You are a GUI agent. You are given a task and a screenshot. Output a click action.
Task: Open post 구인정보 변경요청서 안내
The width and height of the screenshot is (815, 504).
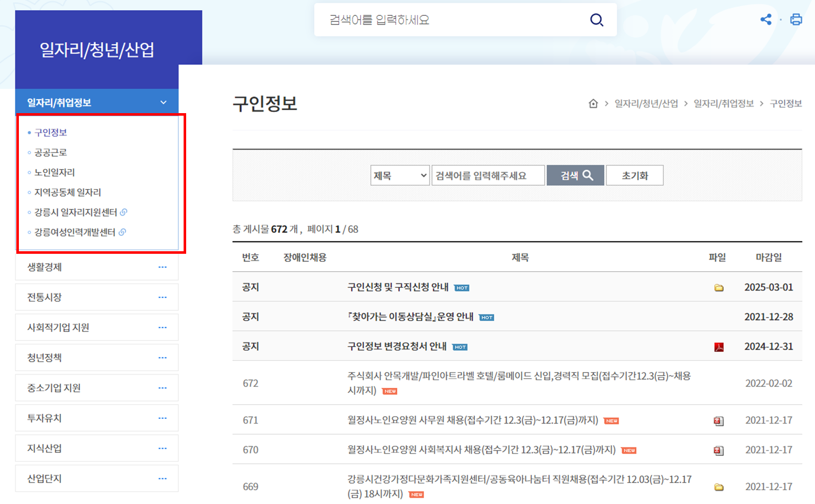(x=397, y=346)
